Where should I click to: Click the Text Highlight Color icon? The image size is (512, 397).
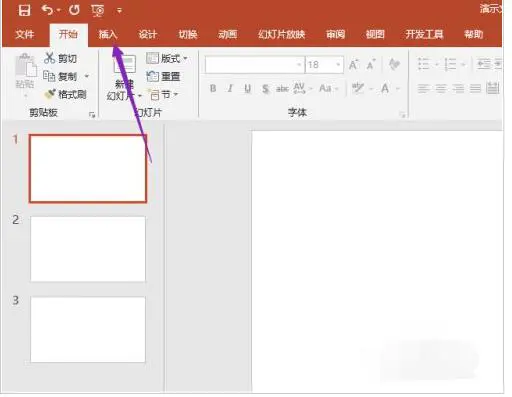(x=358, y=88)
